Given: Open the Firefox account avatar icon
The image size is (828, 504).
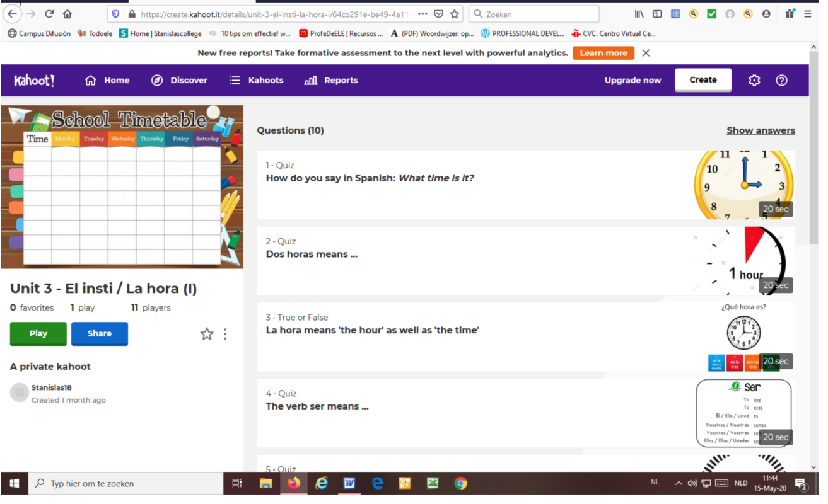Looking at the screenshot, I should 766,14.
